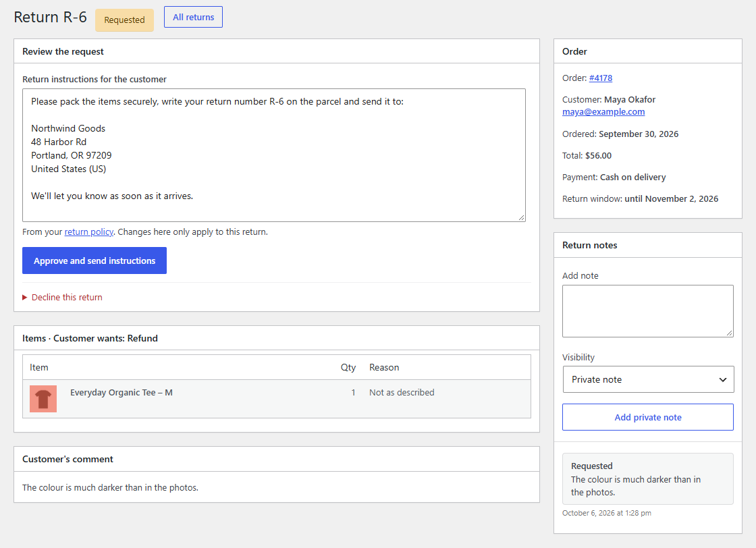Viewport: 756px width, 548px height.
Task: Select the Everyday Organic Tee – M item name
Action: [122, 392]
